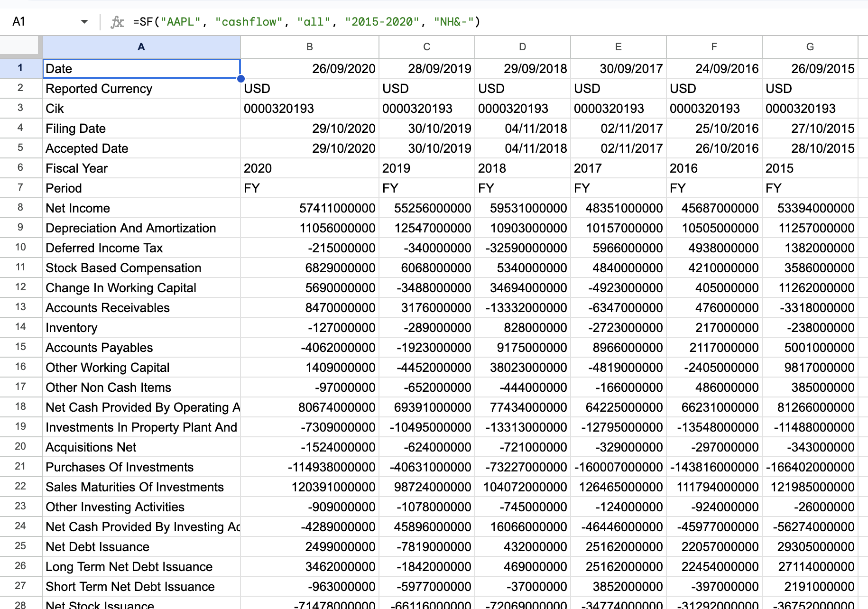Click the 'Acquisitions Net' cell
Screen dimensions: 868x609
(141, 447)
